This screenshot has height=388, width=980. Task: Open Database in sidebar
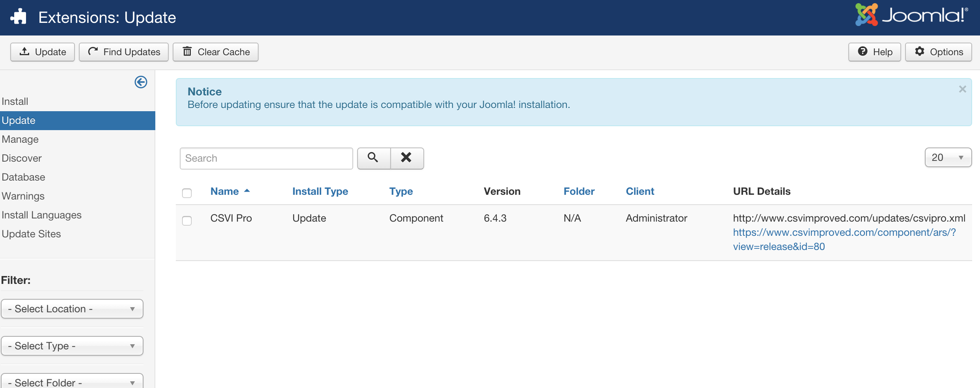pyautogui.click(x=23, y=177)
